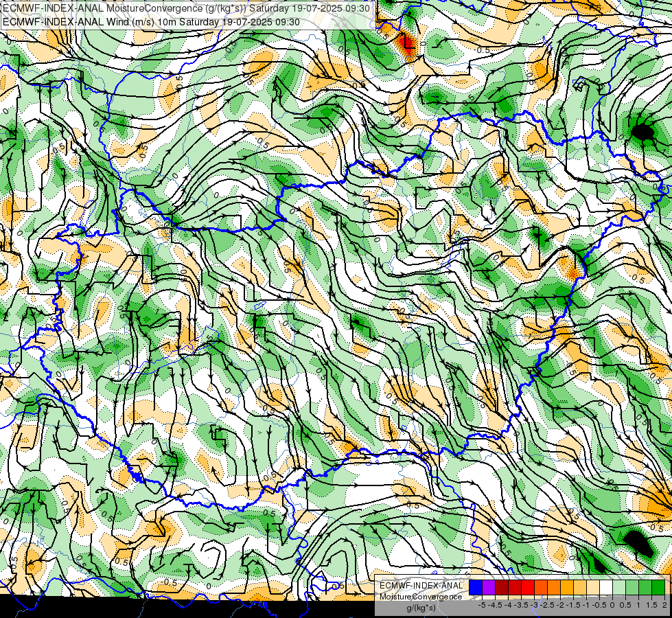Choose the darkest red legend swatch
This screenshot has height=618, width=672.
tap(502, 587)
